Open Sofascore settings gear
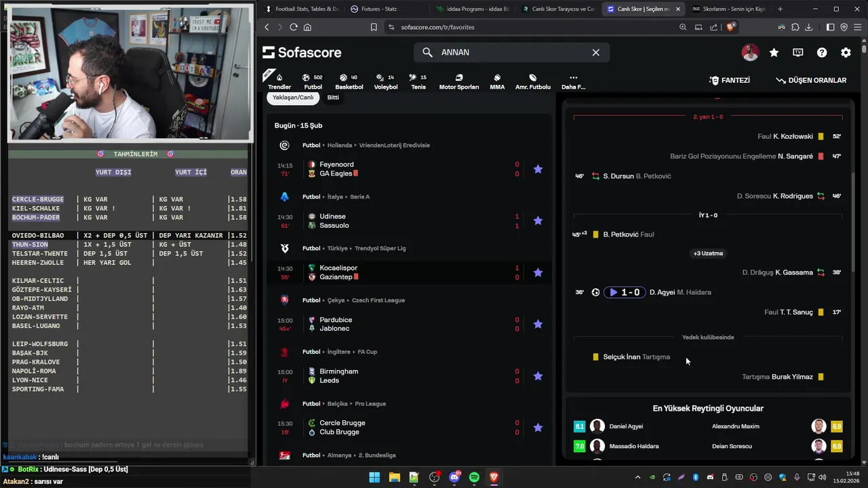868x488 pixels. tap(846, 52)
